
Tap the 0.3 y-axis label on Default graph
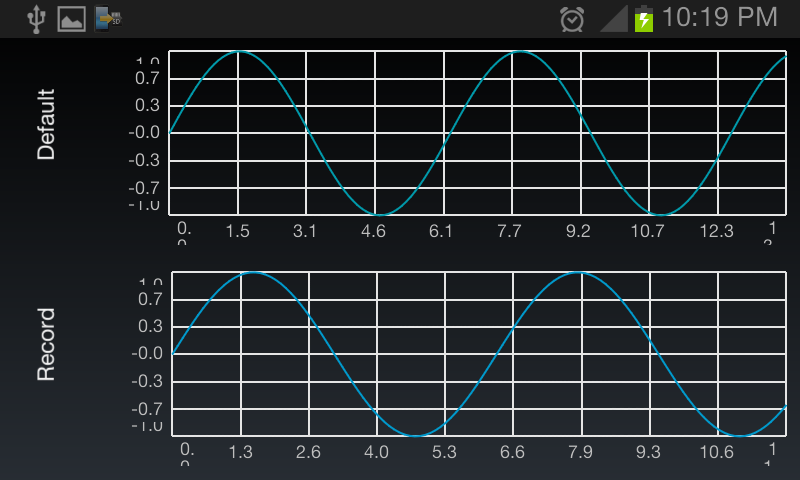coord(147,106)
